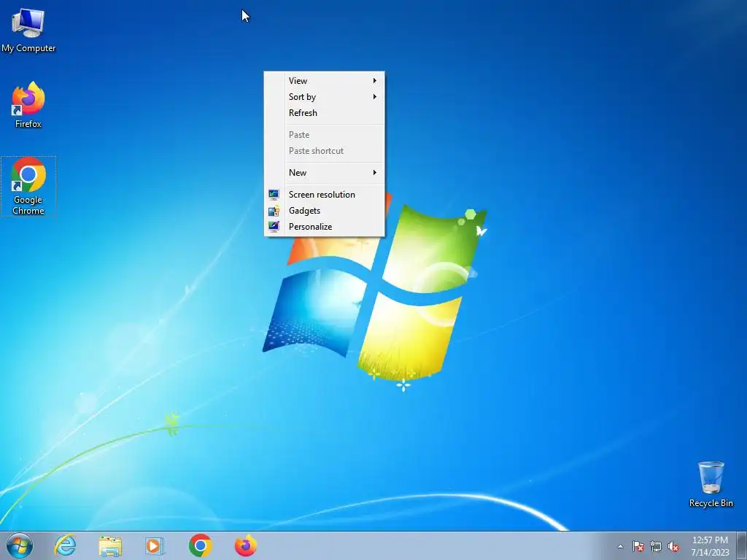Open Windows Media Player from the taskbar
This screenshot has height=560, width=747.
click(x=155, y=545)
